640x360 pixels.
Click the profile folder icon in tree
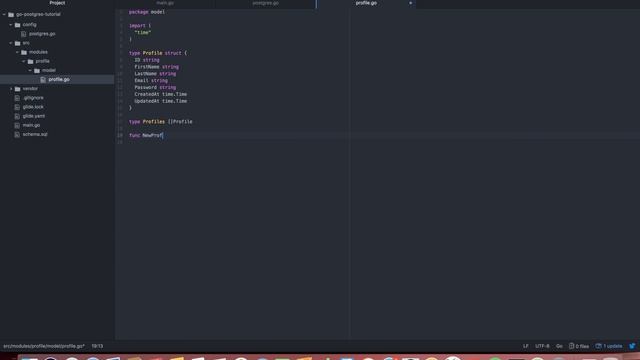point(31,61)
